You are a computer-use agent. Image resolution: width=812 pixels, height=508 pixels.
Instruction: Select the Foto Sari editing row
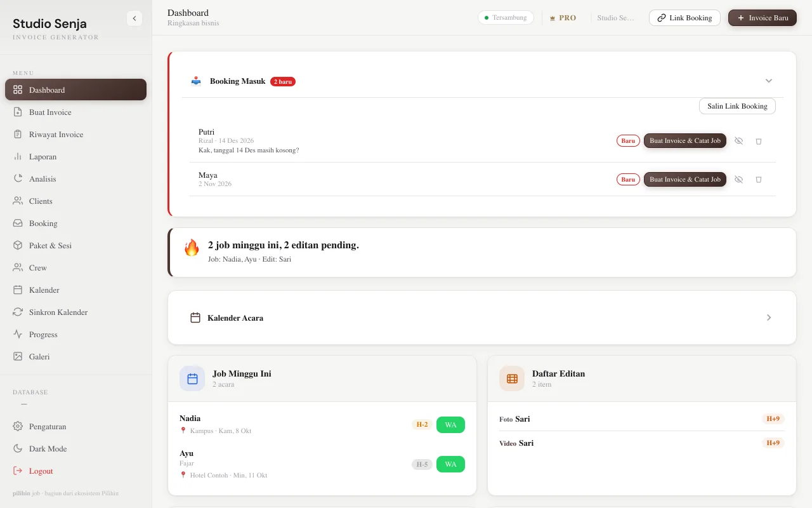(642, 419)
